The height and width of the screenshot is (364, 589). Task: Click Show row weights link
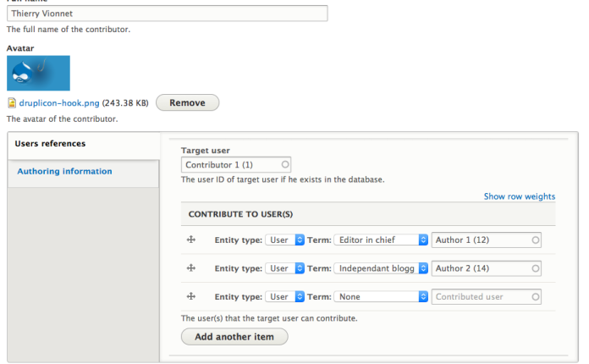pyautogui.click(x=520, y=196)
